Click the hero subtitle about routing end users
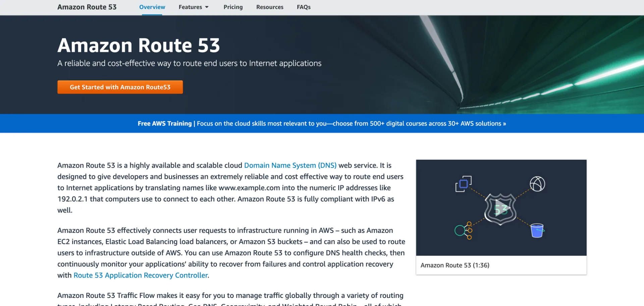Image resolution: width=644 pixels, height=306 pixels. tap(189, 63)
